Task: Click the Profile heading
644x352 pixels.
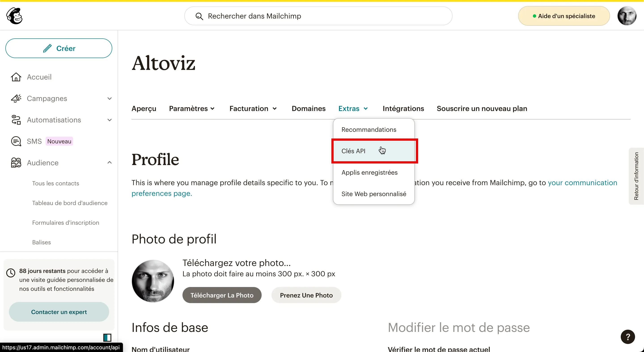Action: tap(155, 159)
